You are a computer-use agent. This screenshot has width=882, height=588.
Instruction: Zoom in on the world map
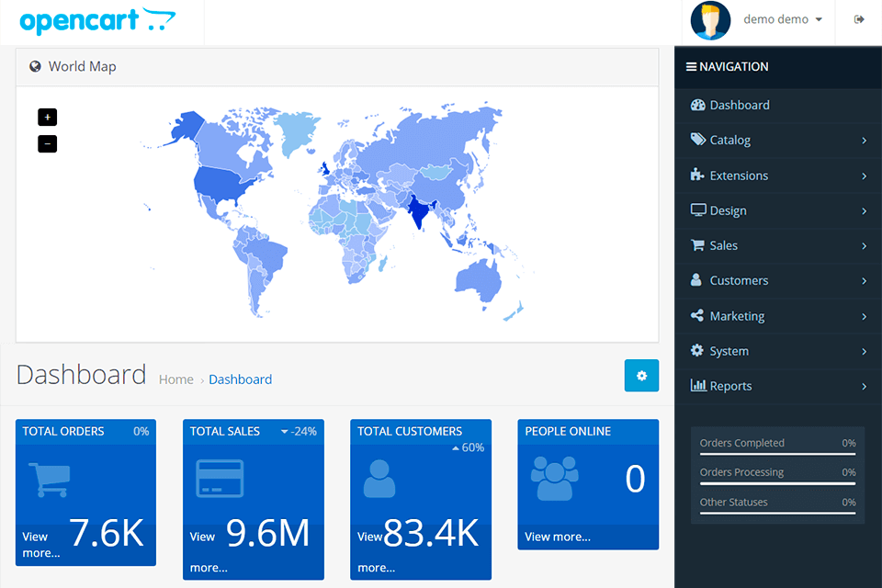[x=48, y=117]
